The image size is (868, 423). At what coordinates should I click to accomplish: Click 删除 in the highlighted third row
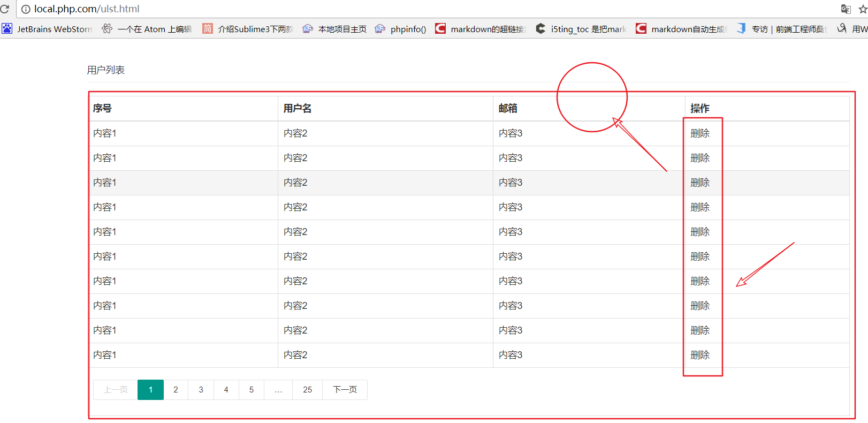[700, 183]
